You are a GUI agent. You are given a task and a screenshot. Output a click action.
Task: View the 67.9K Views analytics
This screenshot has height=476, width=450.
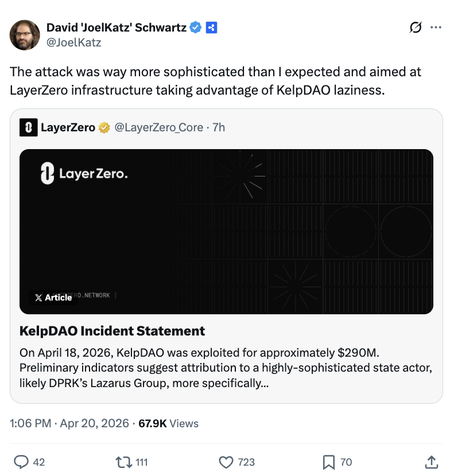pos(169,424)
